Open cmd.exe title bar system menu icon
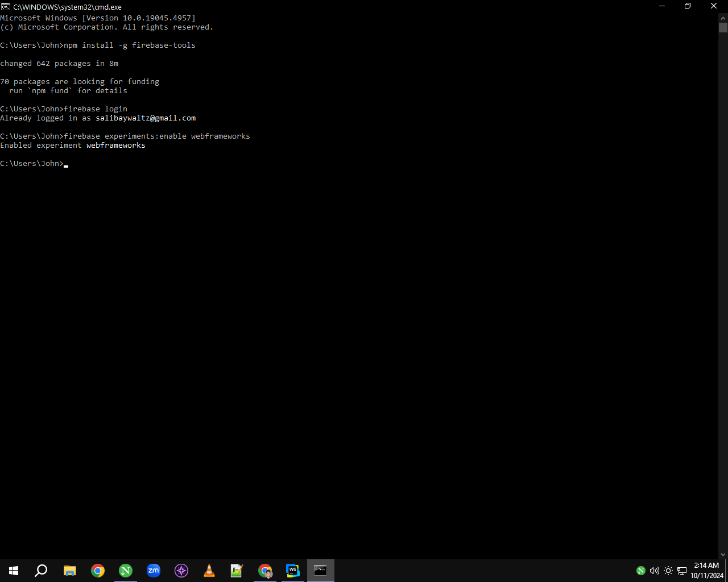This screenshot has height=582, width=728. [x=6, y=7]
